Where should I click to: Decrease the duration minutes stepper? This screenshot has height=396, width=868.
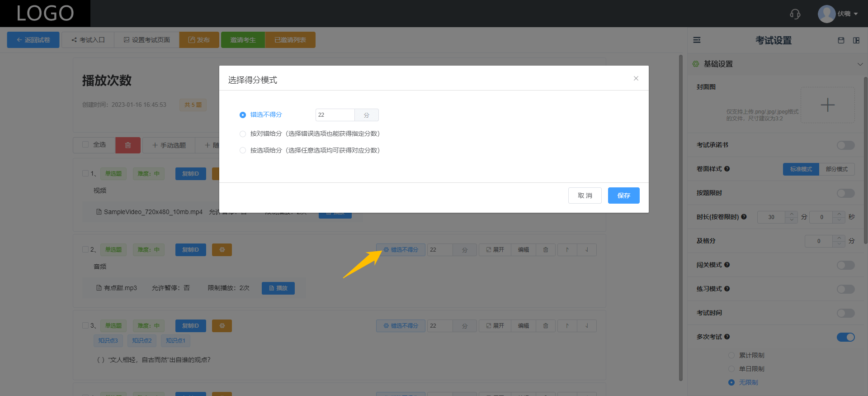coord(791,220)
